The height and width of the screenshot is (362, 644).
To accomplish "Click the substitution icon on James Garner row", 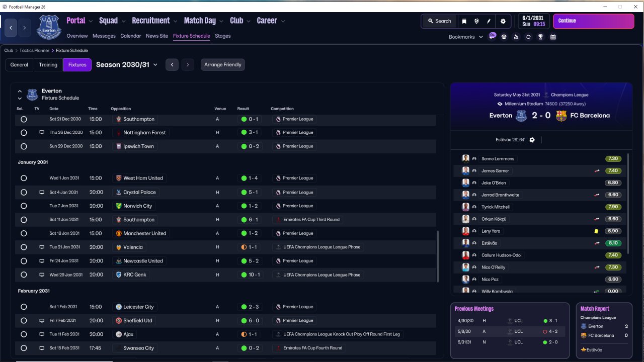I will pos(596,171).
